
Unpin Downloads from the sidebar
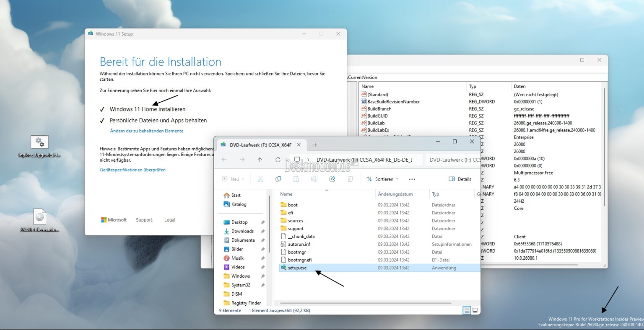[263, 231]
